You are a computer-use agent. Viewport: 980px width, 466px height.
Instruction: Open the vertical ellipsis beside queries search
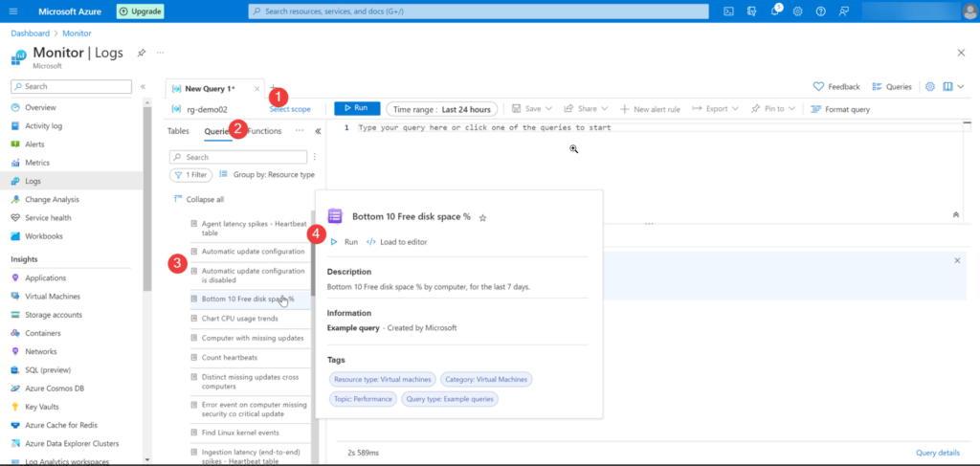(x=314, y=157)
